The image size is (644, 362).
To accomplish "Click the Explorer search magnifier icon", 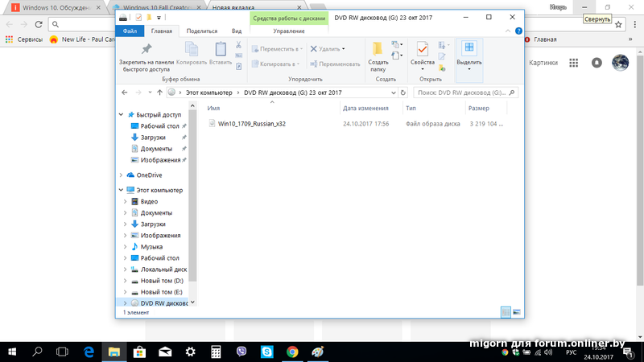I will 512,93.
